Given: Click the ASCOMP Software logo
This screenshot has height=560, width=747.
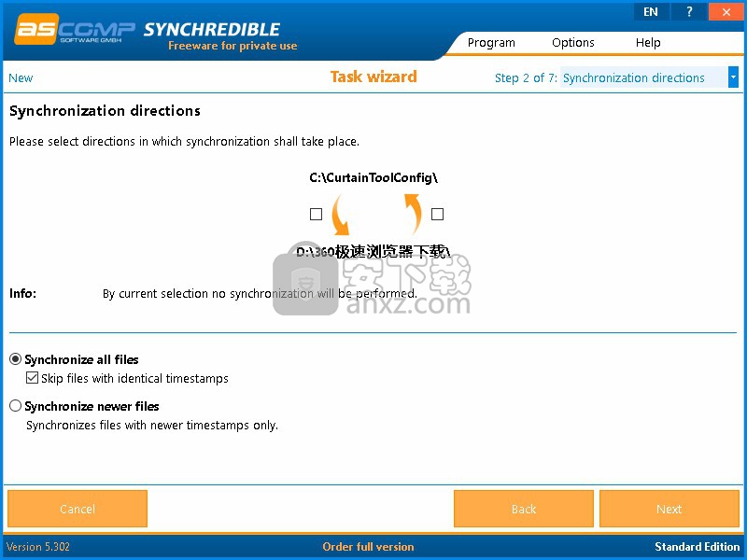Looking at the screenshot, I should [x=75, y=30].
